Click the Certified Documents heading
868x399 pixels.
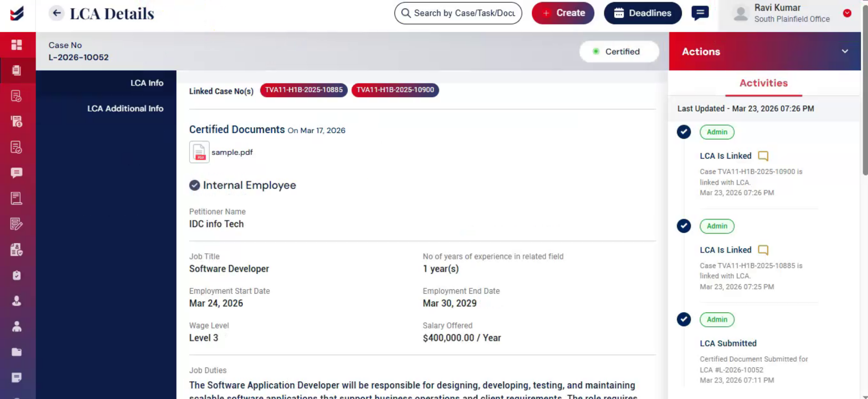pyautogui.click(x=237, y=130)
